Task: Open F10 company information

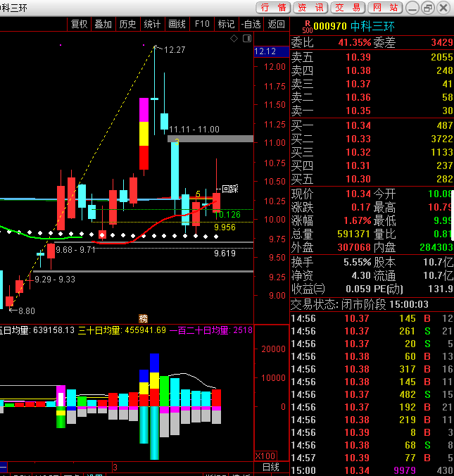Action: pyautogui.click(x=202, y=24)
